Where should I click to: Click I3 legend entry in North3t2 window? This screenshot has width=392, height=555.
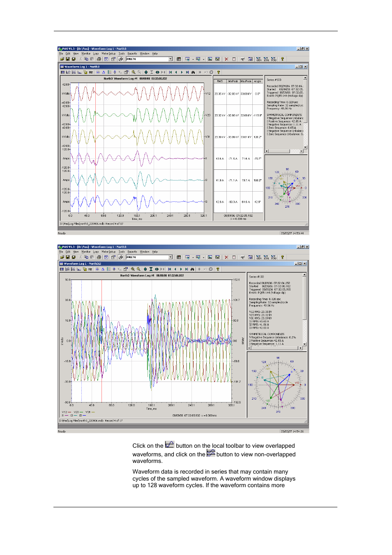pyautogui.click(x=83, y=416)
